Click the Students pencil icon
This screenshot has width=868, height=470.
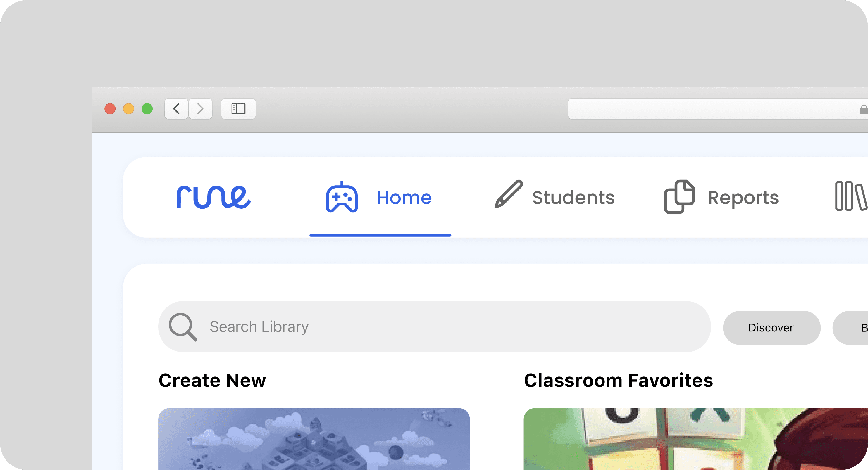pyautogui.click(x=509, y=194)
